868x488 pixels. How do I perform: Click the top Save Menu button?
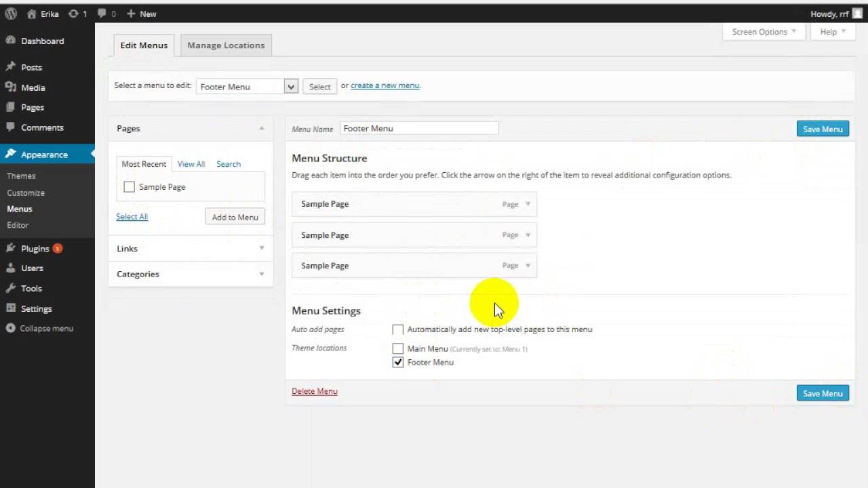822,129
